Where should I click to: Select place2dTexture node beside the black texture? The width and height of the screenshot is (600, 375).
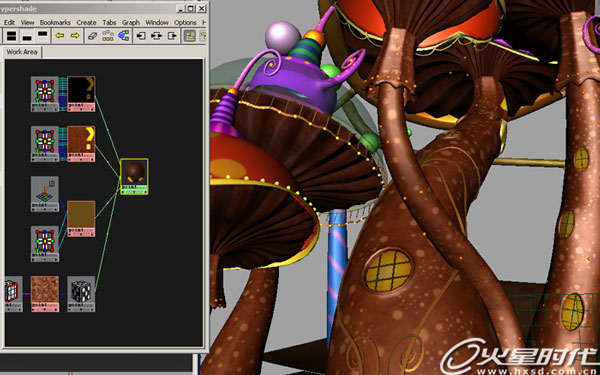coord(45,94)
